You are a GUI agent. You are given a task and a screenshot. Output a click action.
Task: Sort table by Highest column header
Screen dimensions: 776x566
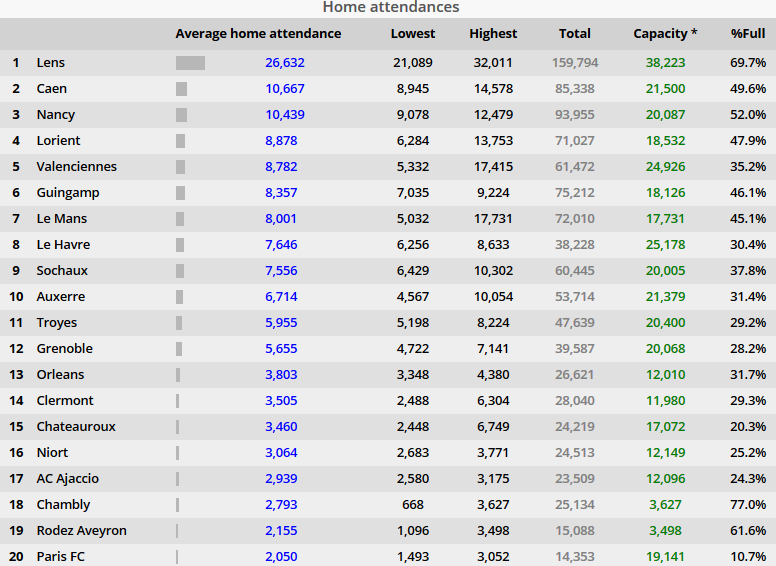coord(493,34)
